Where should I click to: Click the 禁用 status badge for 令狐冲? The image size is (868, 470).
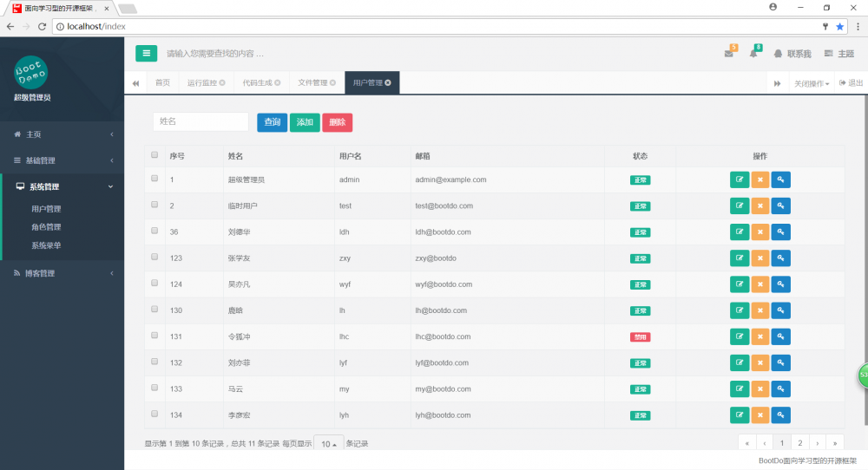[640, 336]
